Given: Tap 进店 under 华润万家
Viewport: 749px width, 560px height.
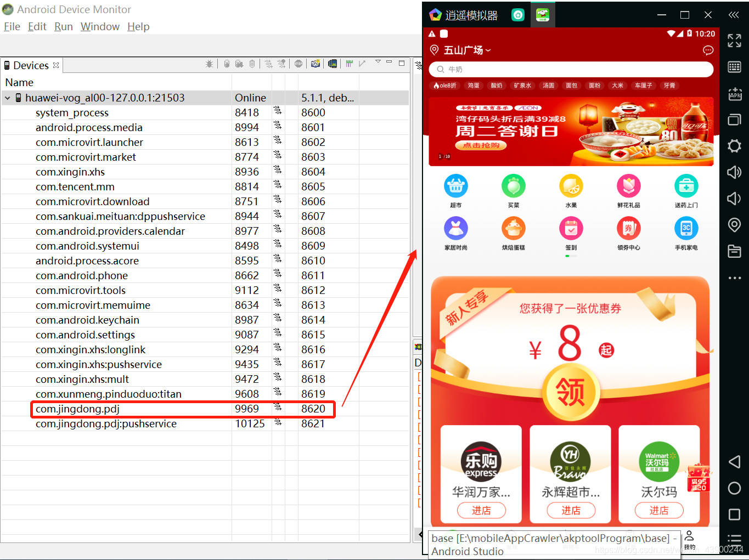Looking at the screenshot, I should [481, 511].
